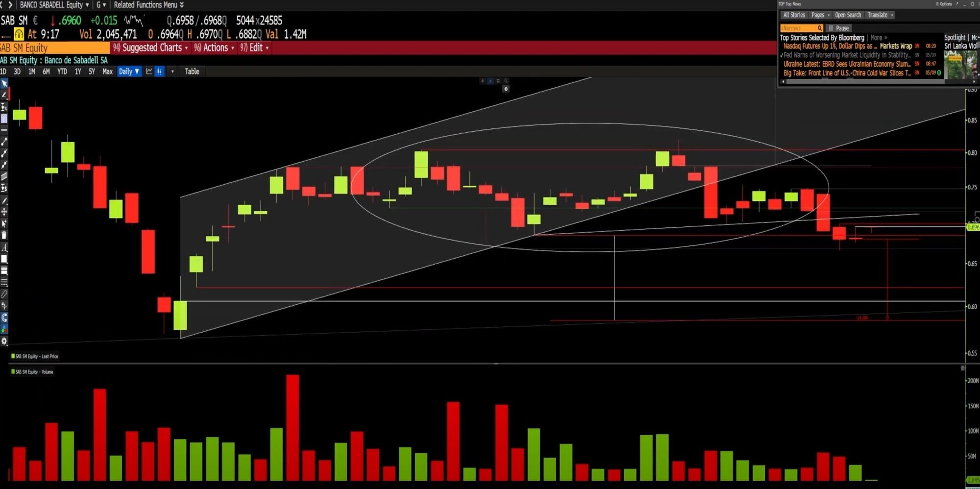The height and width of the screenshot is (489, 980).
Task: Choose the percent change measure tool
Action: 4,106
